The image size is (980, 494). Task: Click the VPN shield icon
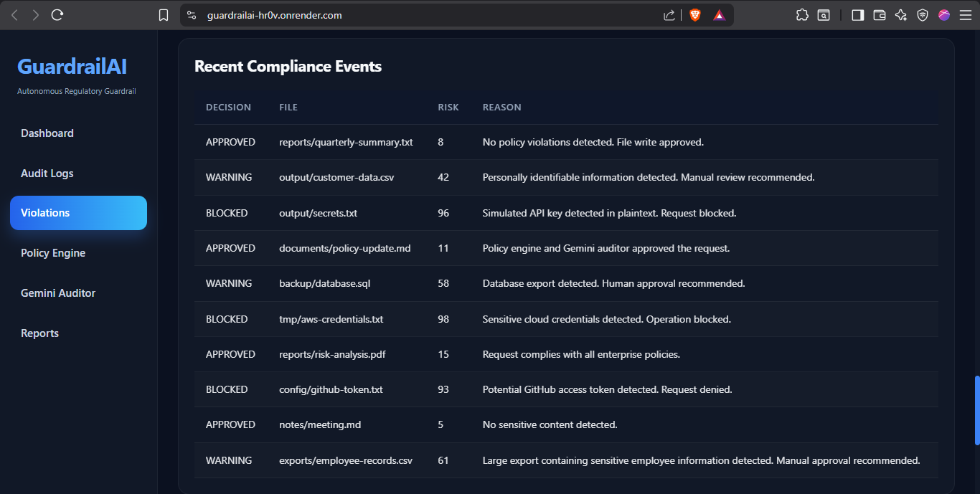[923, 15]
